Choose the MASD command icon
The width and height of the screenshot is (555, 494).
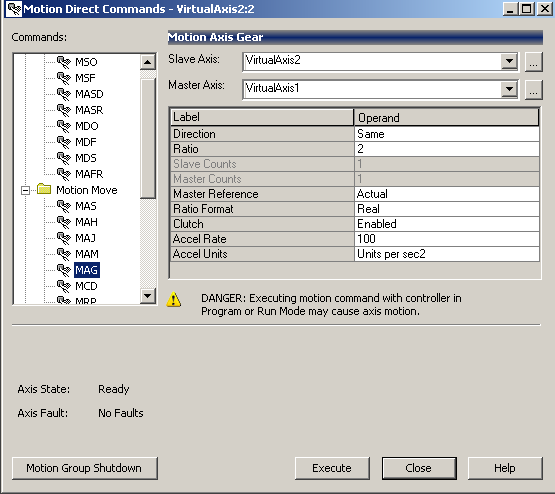coord(64,94)
